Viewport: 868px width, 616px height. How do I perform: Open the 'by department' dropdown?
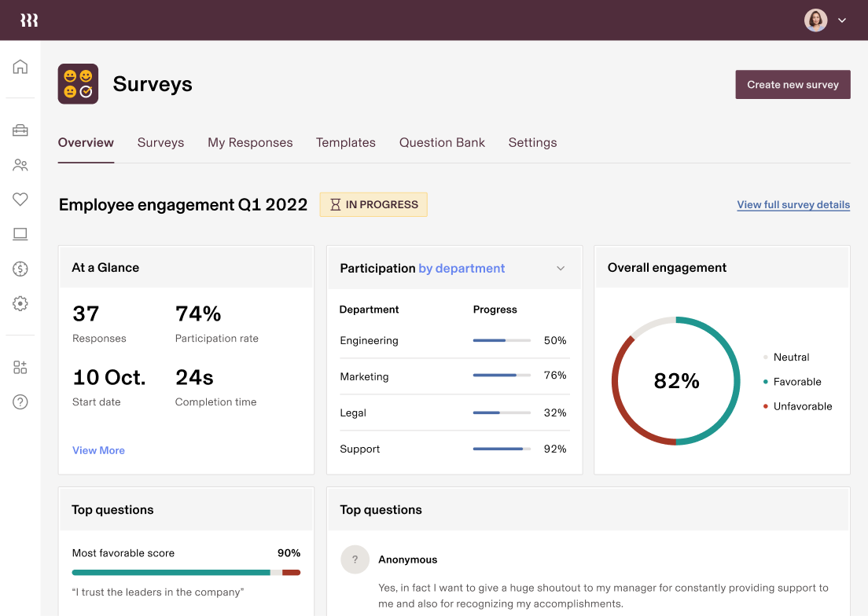tap(462, 268)
